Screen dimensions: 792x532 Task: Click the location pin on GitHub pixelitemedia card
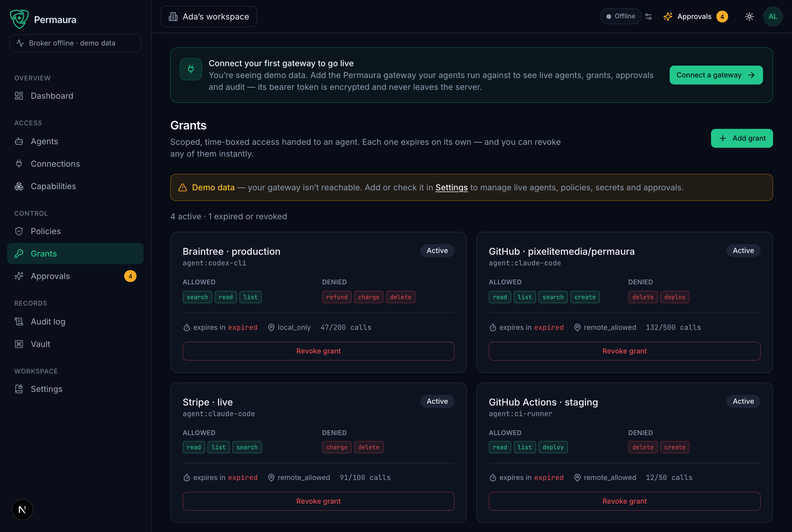tap(577, 327)
